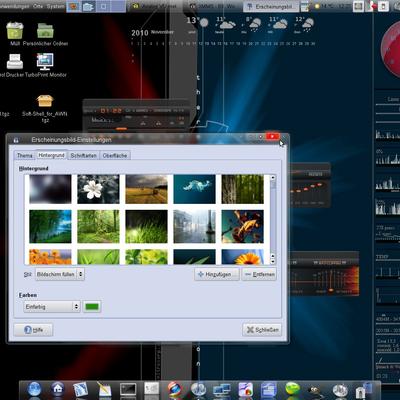The image size is (400, 400).
Task: Select the orange autumn leaves wallpaper thumbnail
Action: point(242,226)
